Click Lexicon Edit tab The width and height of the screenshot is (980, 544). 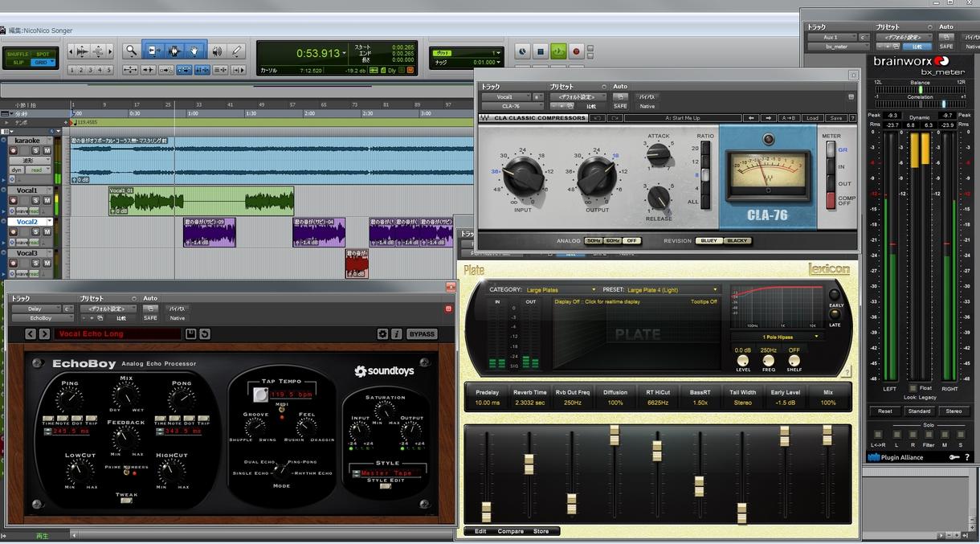click(x=480, y=531)
